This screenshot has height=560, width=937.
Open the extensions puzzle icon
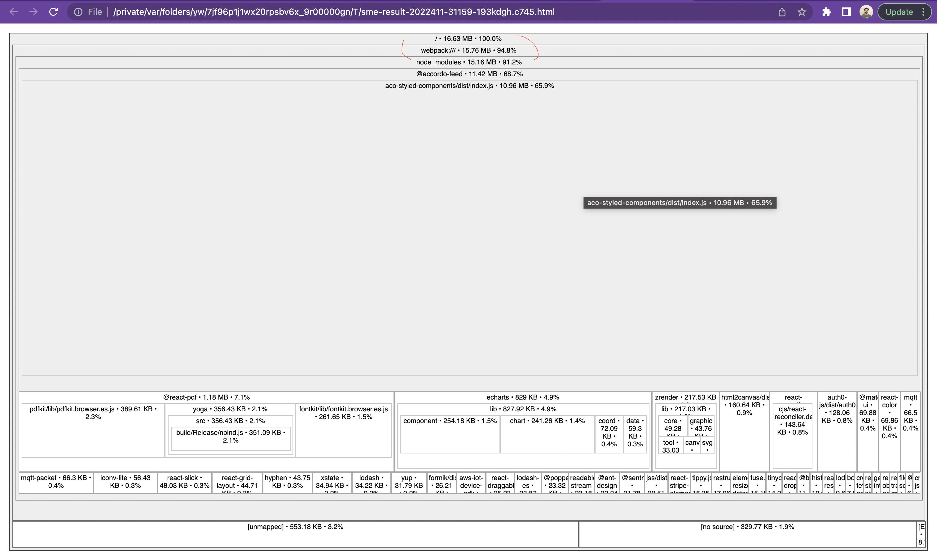coord(826,12)
